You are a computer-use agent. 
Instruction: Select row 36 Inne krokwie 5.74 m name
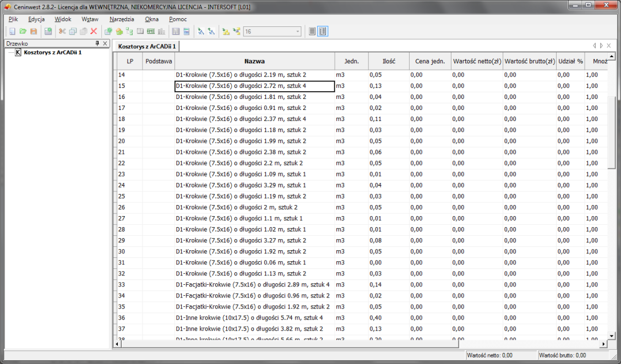point(255,318)
